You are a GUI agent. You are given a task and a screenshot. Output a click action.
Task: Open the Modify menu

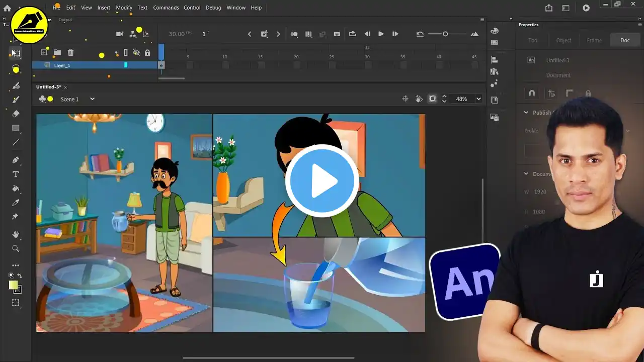[124, 8]
